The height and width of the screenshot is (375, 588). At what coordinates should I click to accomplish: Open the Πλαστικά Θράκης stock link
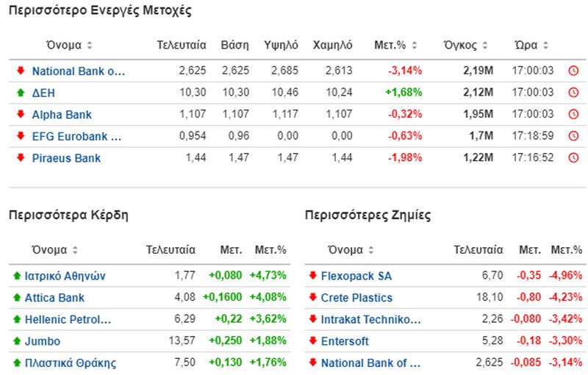[71, 363]
